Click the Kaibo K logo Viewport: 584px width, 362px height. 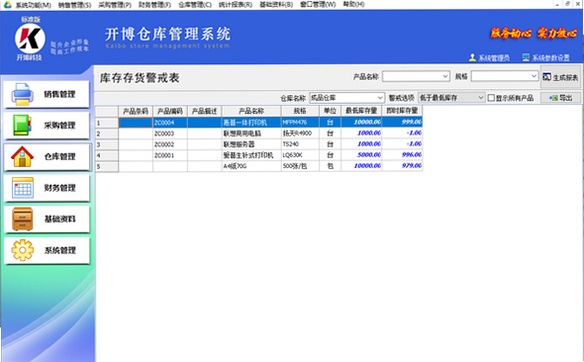pyautogui.click(x=30, y=38)
